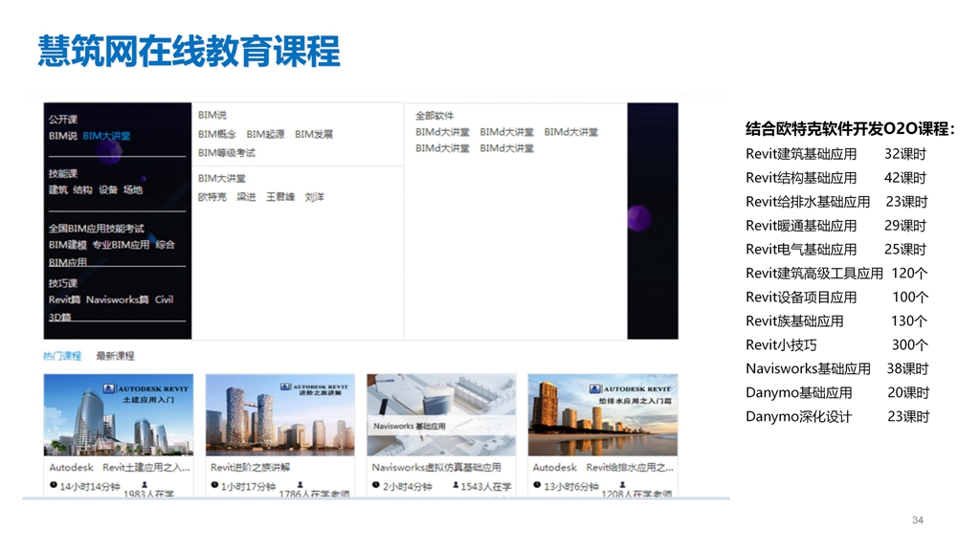Open BIM建模 exam category
This screenshot has height=551, width=980.
tap(68, 244)
